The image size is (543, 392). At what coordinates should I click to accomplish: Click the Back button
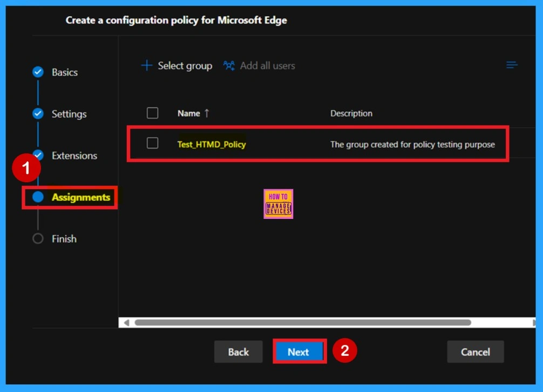coord(238,352)
